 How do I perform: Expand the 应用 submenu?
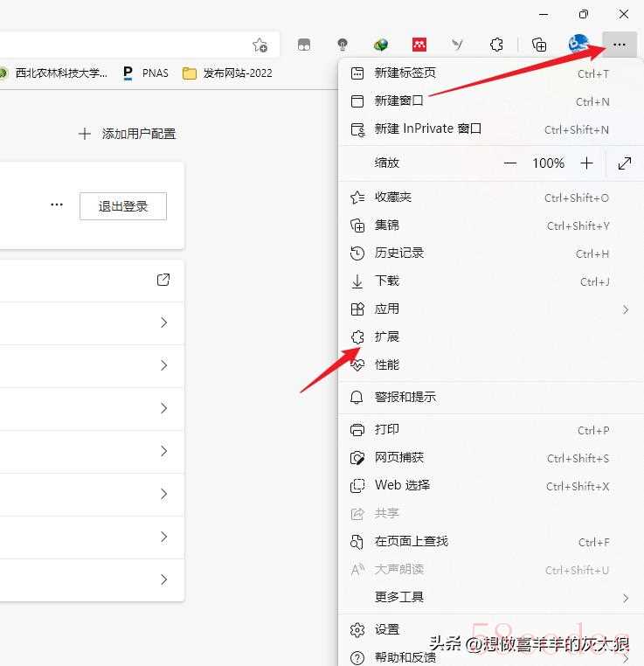386,309
